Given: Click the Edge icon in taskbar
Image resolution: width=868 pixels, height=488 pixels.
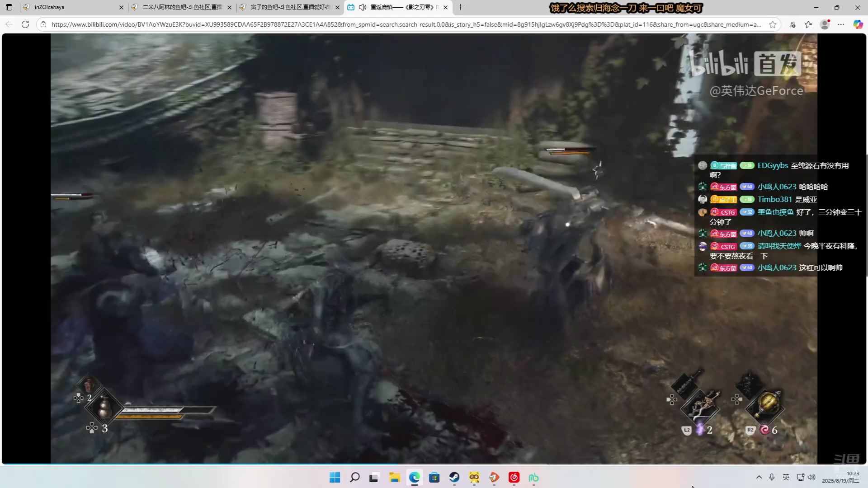Looking at the screenshot, I should [415, 478].
